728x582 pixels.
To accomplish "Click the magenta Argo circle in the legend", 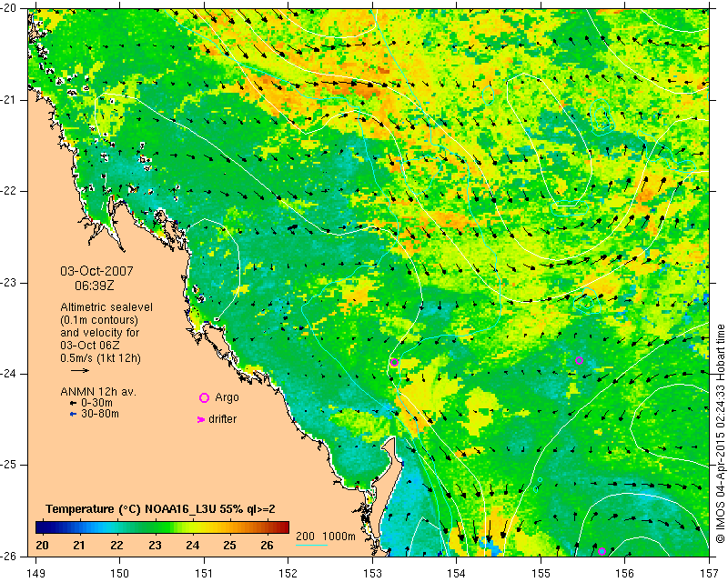I will [204, 397].
